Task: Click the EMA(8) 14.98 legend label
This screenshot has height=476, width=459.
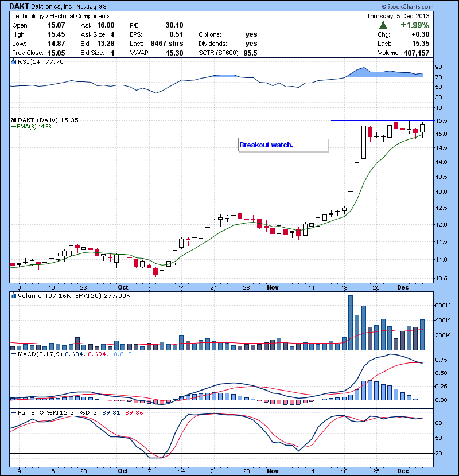Action: pos(34,127)
